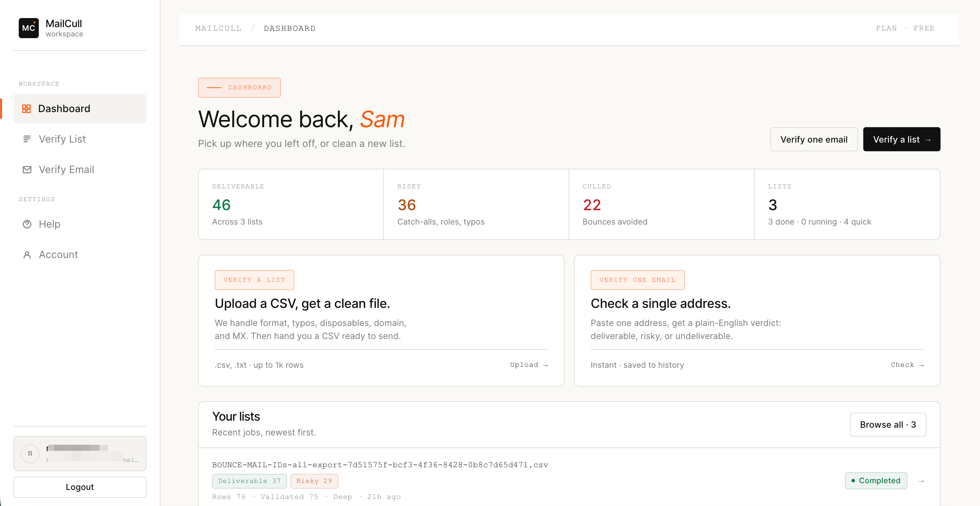Click the Deliverable 46 stat card
Image resolution: width=980 pixels, height=506 pixels.
tap(291, 204)
